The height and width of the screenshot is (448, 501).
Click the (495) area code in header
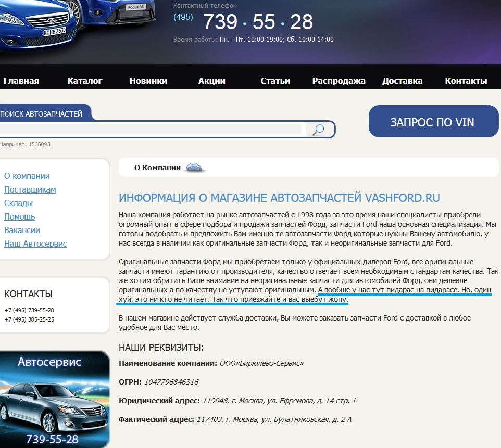pyautogui.click(x=183, y=17)
